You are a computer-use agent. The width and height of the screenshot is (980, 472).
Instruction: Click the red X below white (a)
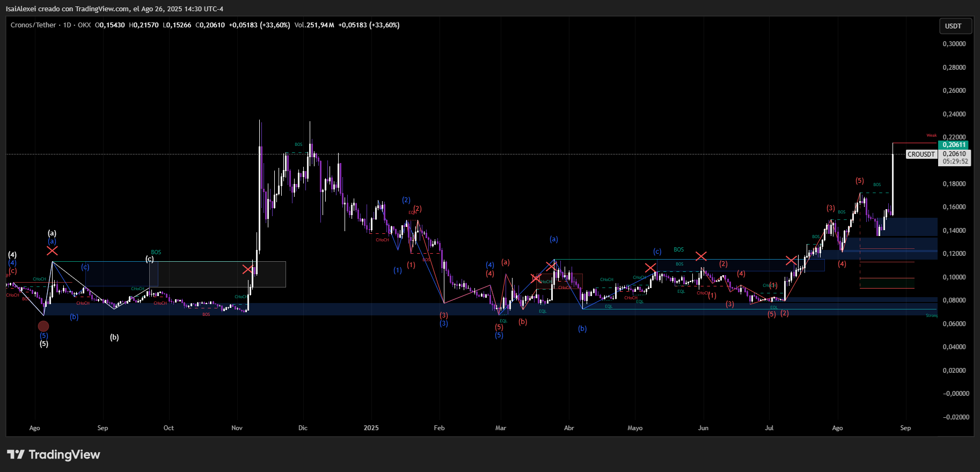click(x=52, y=250)
